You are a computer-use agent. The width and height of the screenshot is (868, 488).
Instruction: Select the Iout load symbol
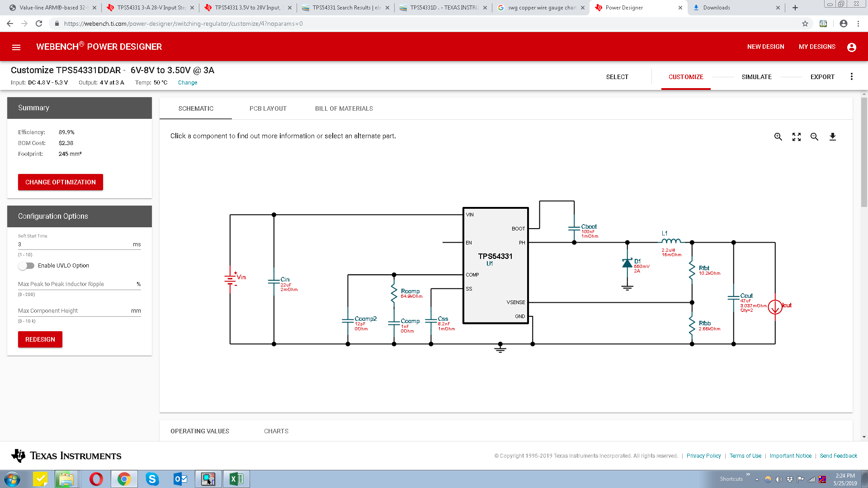pyautogui.click(x=775, y=307)
